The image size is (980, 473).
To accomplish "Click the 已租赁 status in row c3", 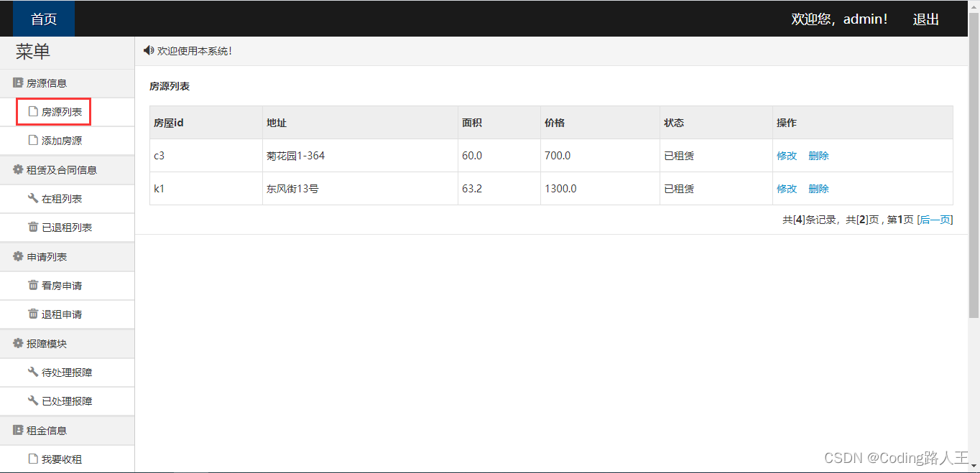I will [x=679, y=156].
